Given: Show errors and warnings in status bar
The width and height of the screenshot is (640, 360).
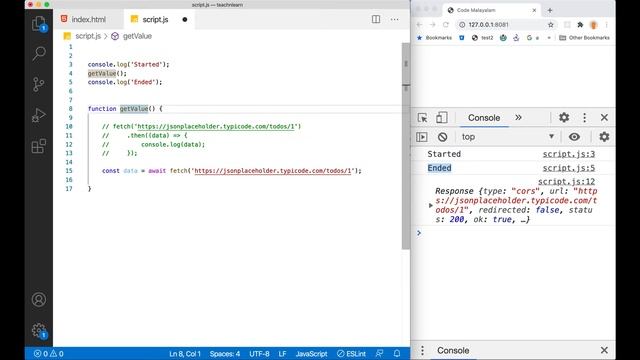Looking at the screenshot, I should coord(49,353).
